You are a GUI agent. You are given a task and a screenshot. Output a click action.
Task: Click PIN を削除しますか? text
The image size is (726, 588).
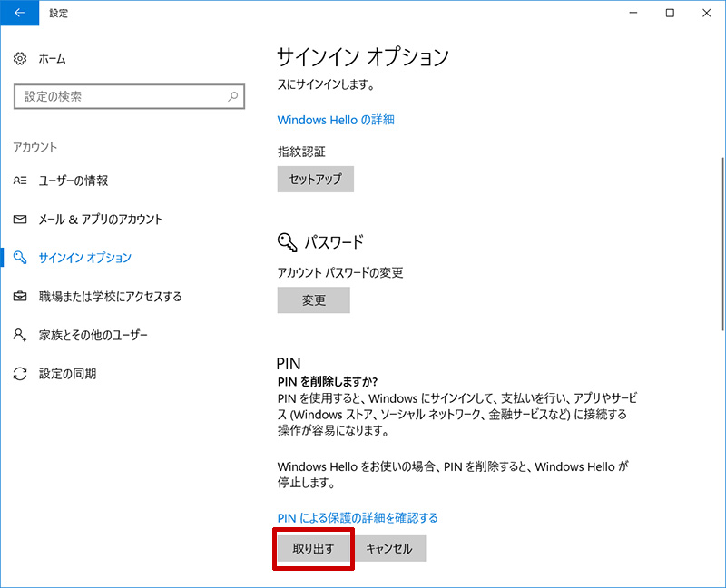[x=328, y=382]
